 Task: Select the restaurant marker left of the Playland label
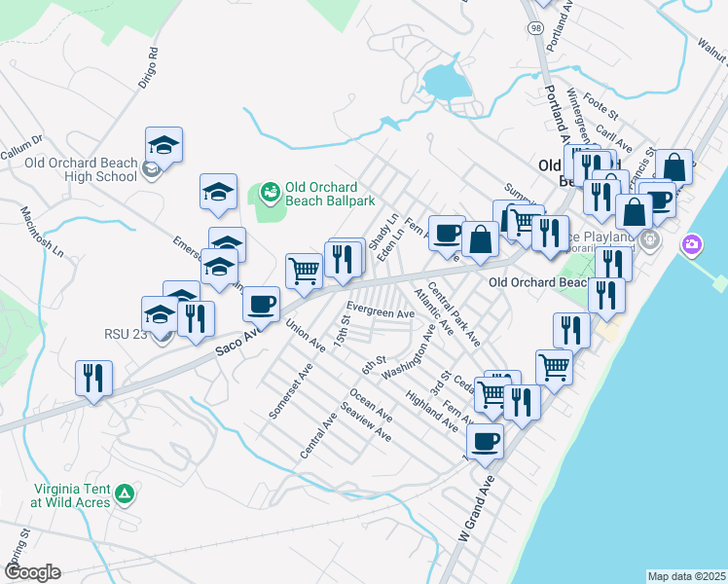click(551, 236)
